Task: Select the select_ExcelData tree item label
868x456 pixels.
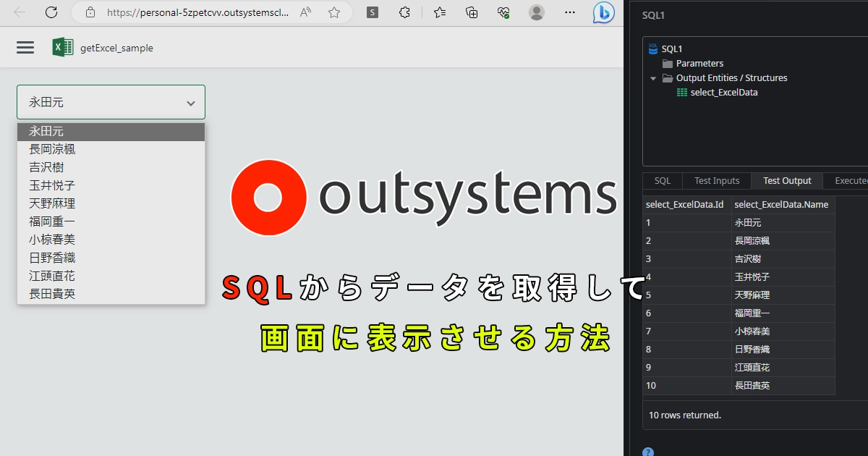Action: 724,93
